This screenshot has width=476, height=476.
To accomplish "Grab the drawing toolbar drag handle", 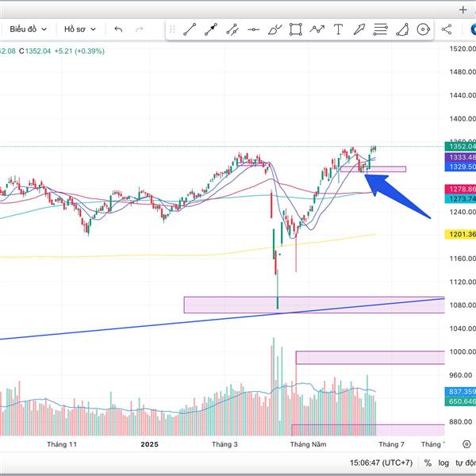I will point(172,29).
